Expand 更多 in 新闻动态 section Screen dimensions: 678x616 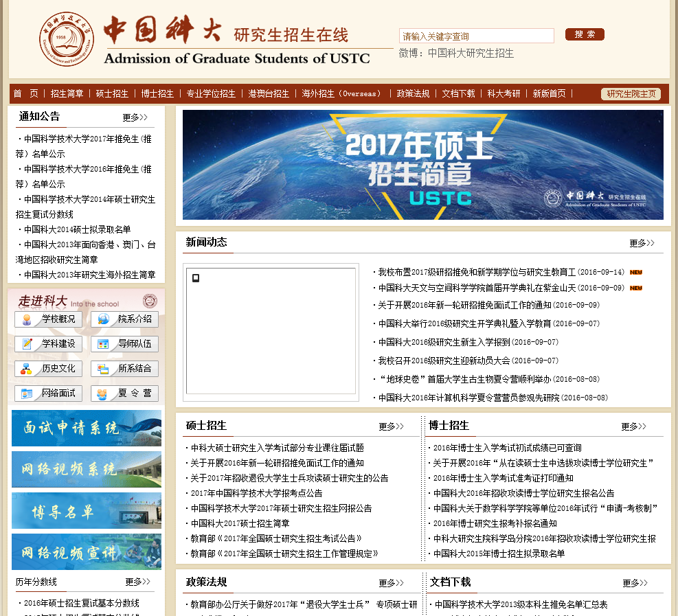[x=642, y=243]
